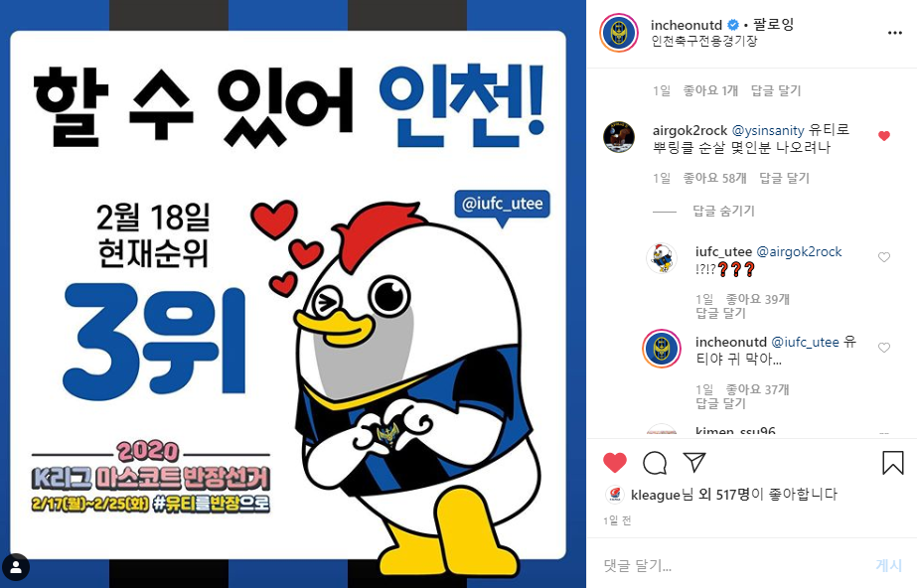Like the iufc_utee reply comment
Screen dimensions: 917x588
click(x=884, y=257)
